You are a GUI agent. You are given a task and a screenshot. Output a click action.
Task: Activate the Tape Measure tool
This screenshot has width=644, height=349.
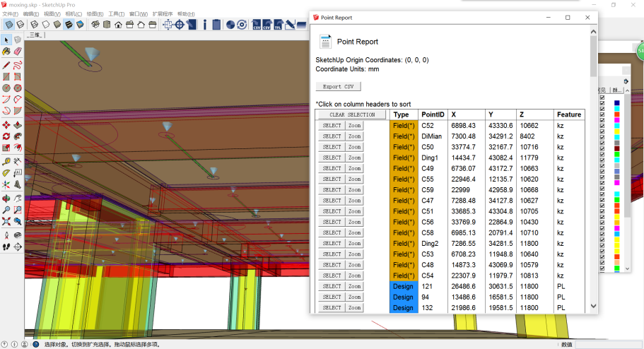tap(6, 160)
